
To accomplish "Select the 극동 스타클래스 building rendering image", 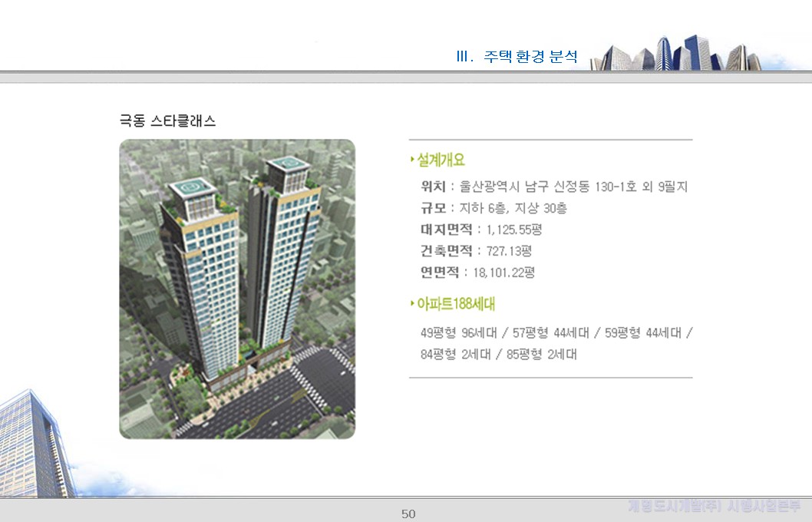I will [x=237, y=289].
